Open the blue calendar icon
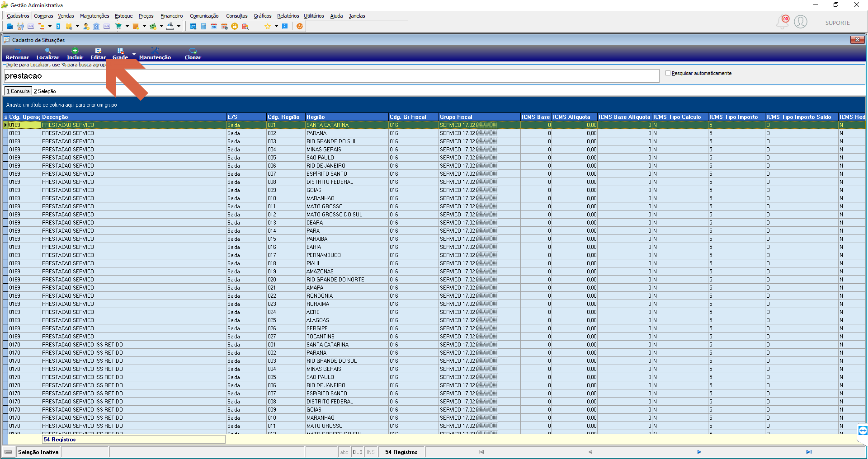Viewport: 868px width, 459px height. 193,26
